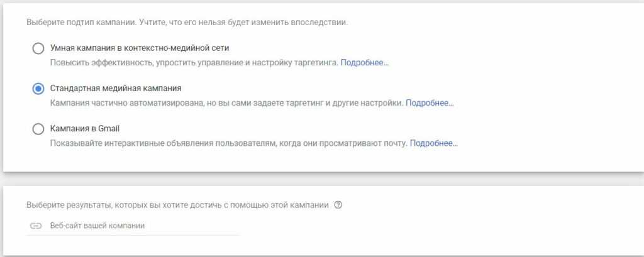The height and width of the screenshot is (257, 644).
Task: Open Подробнее link for the Gmail campaign
Action: [x=434, y=143]
